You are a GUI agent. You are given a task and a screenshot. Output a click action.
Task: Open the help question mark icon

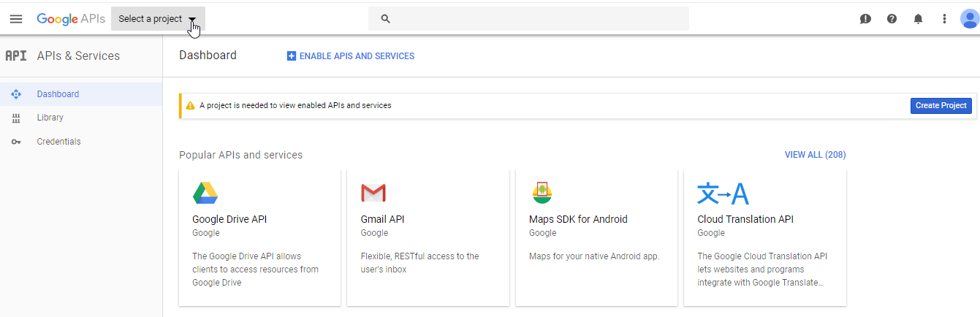pyautogui.click(x=892, y=19)
